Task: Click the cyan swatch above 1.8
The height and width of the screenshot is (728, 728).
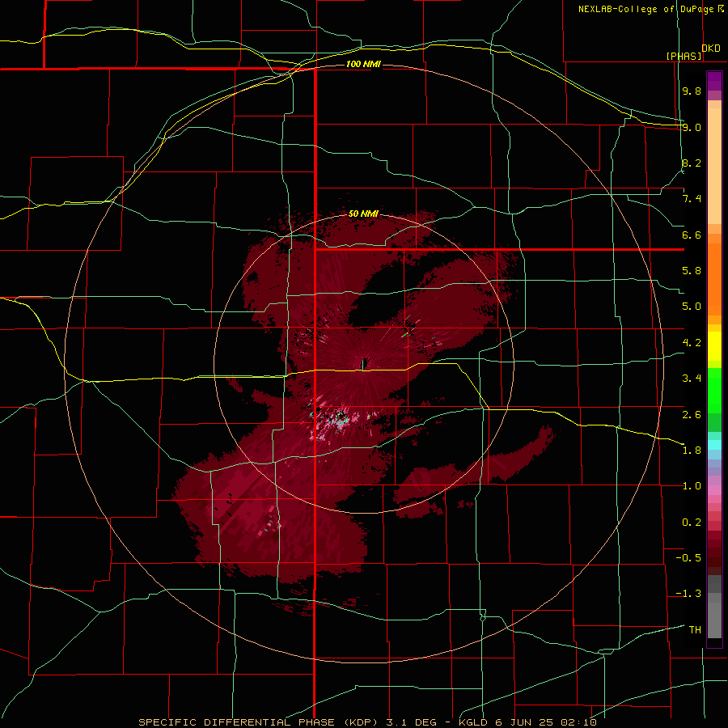Action: coord(714,445)
